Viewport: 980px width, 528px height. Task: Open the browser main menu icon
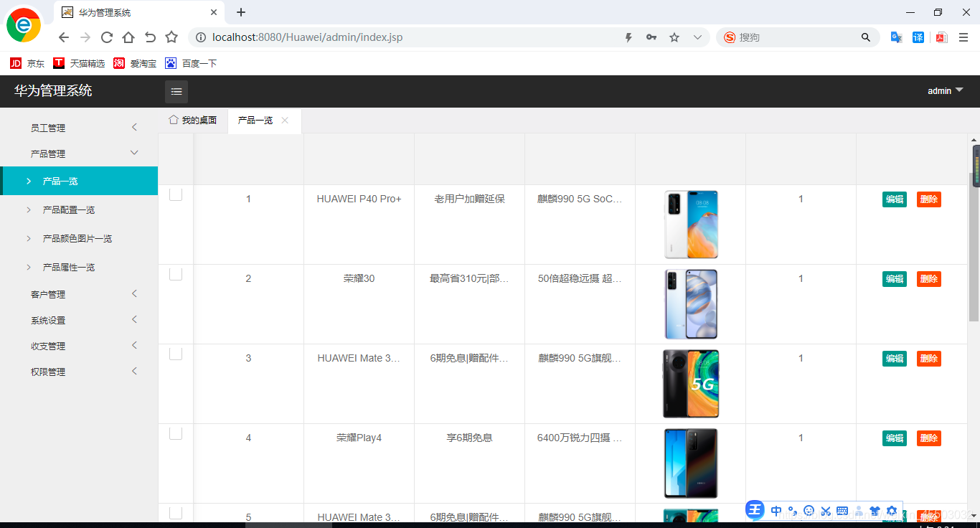coord(963,37)
